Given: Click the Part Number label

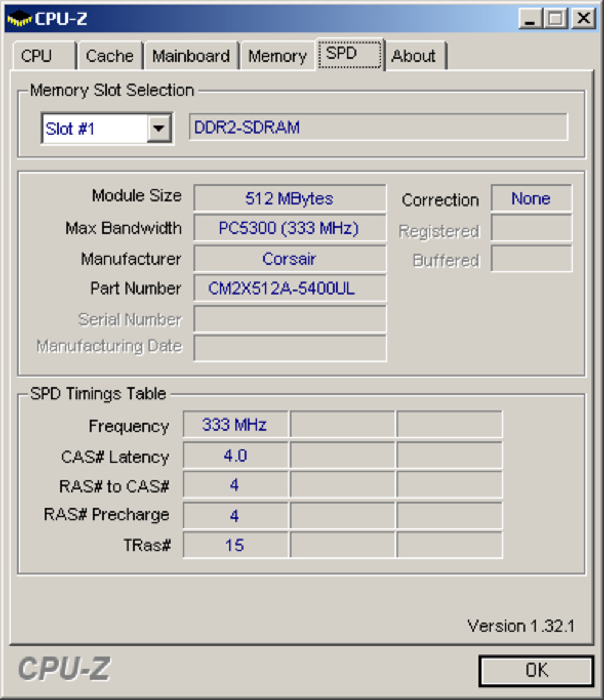Looking at the screenshot, I should tap(135, 289).
